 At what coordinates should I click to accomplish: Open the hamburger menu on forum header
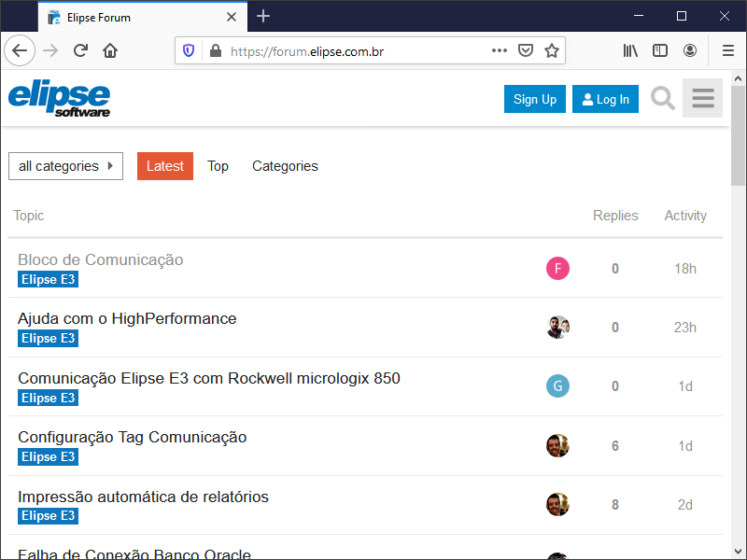coord(702,99)
